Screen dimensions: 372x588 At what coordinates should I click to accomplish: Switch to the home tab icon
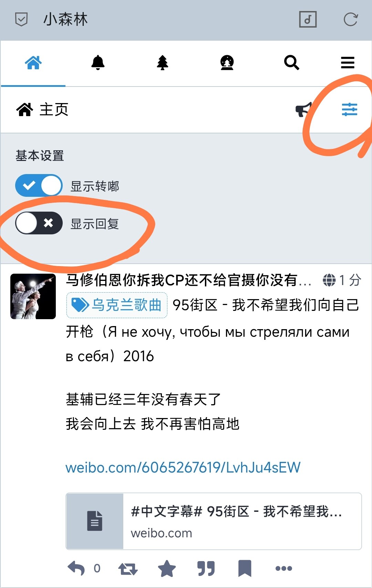point(33,62)
